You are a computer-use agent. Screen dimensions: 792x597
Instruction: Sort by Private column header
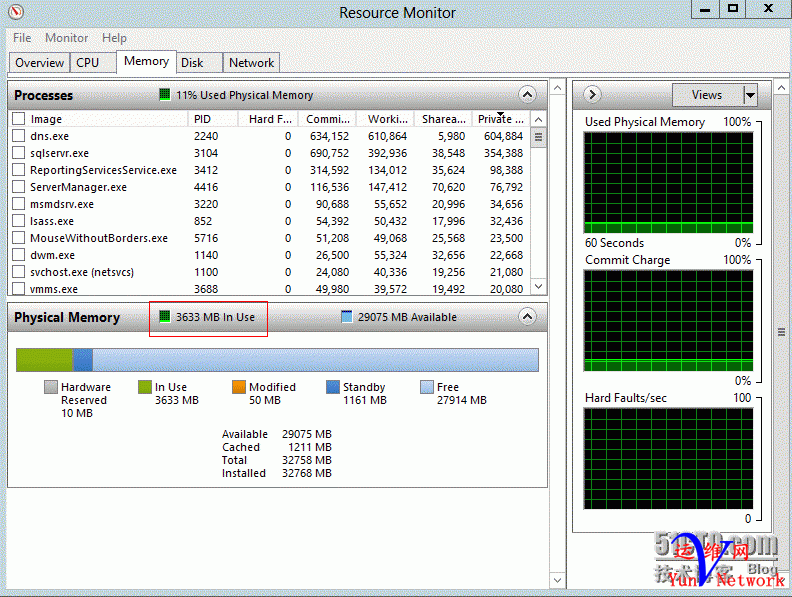[501, 119]
